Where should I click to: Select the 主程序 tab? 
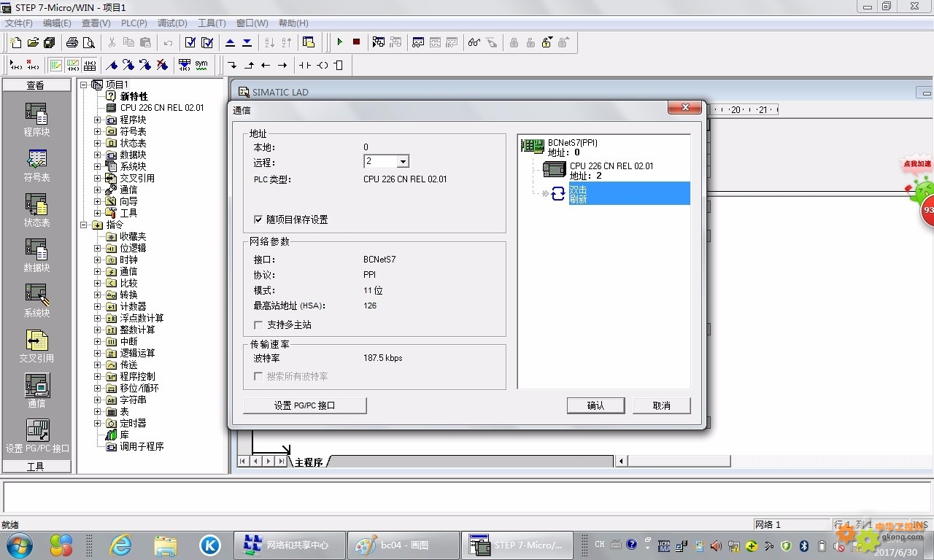309,462
